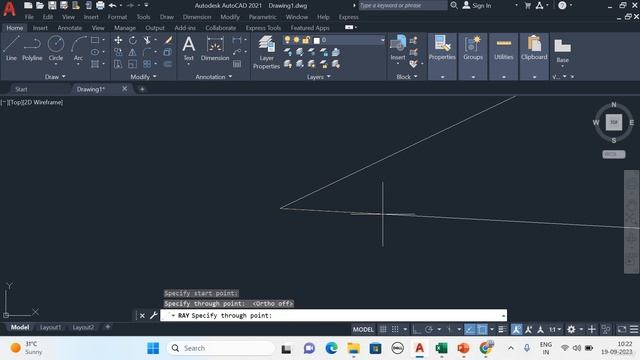
Task: Open the layer name dropdown
Action: [382, 40]
